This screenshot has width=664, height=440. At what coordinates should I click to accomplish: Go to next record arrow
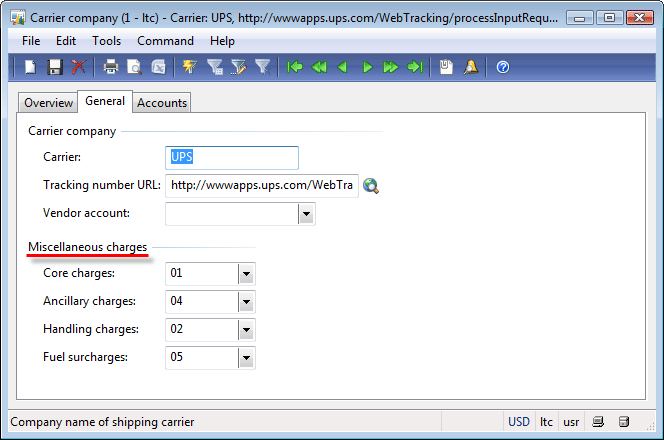(x=367, y=67)
